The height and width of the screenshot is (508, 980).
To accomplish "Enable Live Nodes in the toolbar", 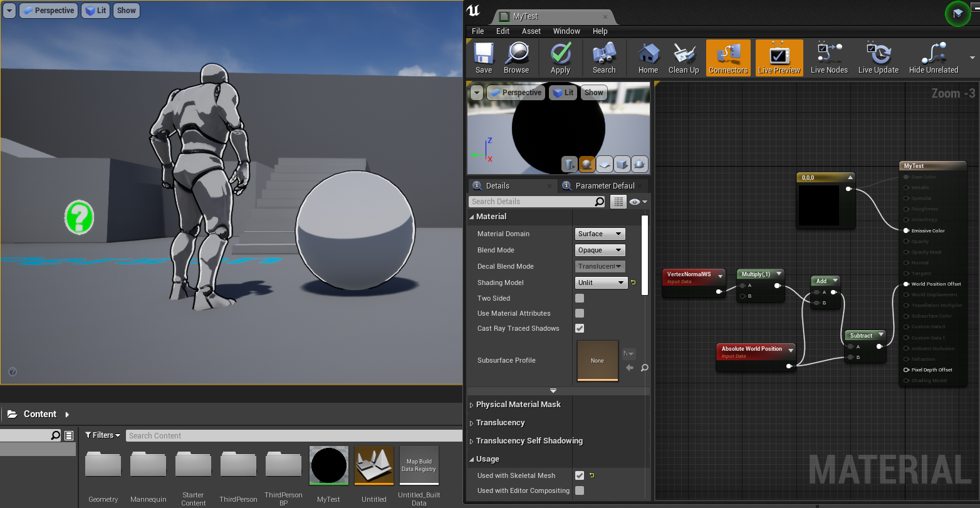I will [828, 58].
